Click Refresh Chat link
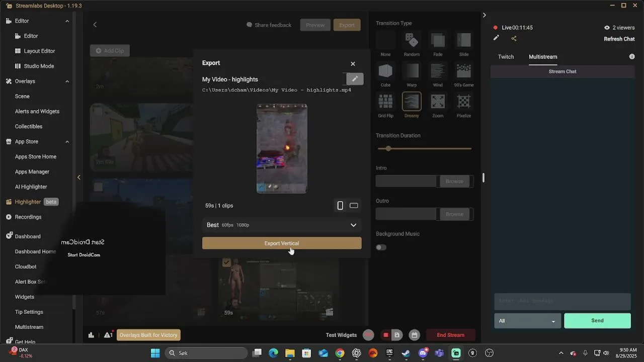This screenshot has width=644, height=362. [x=619, y=39]
